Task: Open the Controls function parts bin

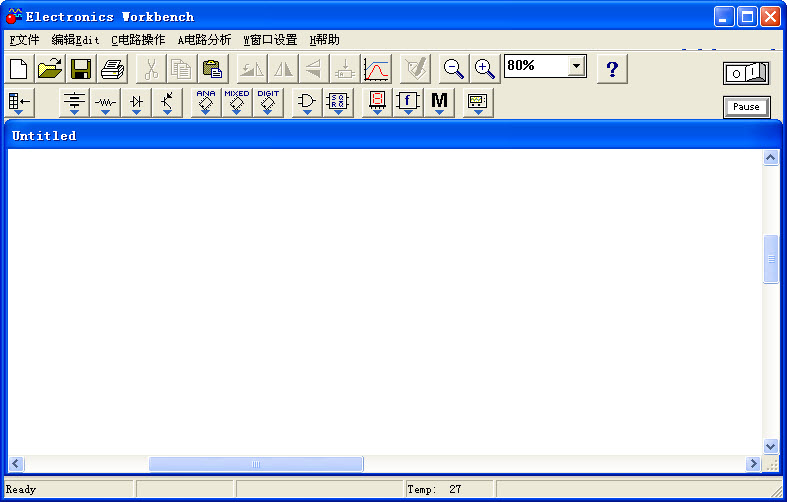Action: [x=408, y=103]
